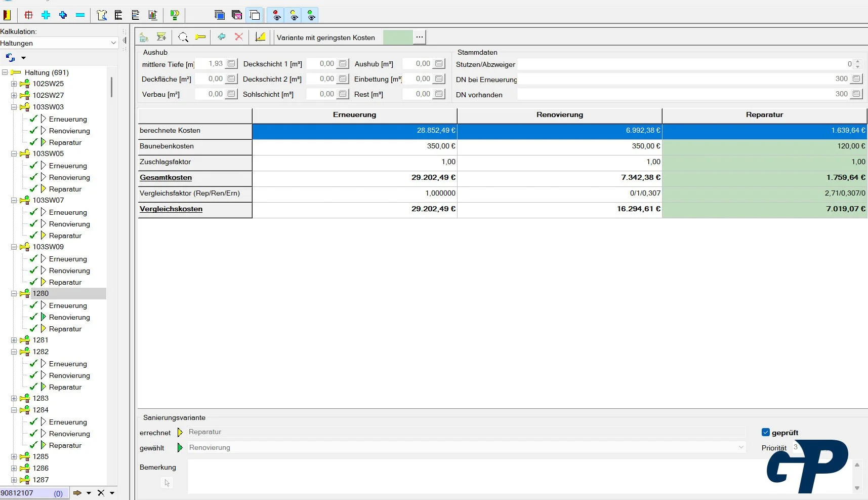This screenshot has width=868, height=500.
Task: Click the green color swatch for cheapest variant
Action: pos(398,37)
